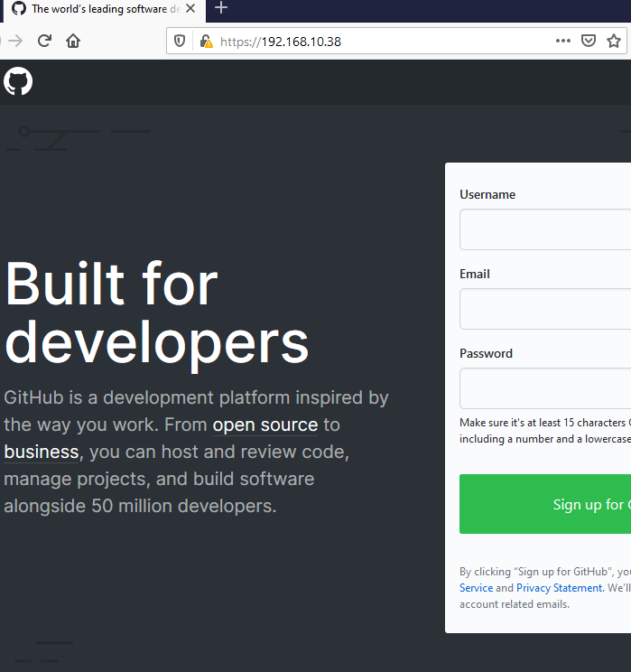This screenshot has height=672, width=631.
Task: Click the GitHub Octocat logo in header
Action: tap(18, 82)
